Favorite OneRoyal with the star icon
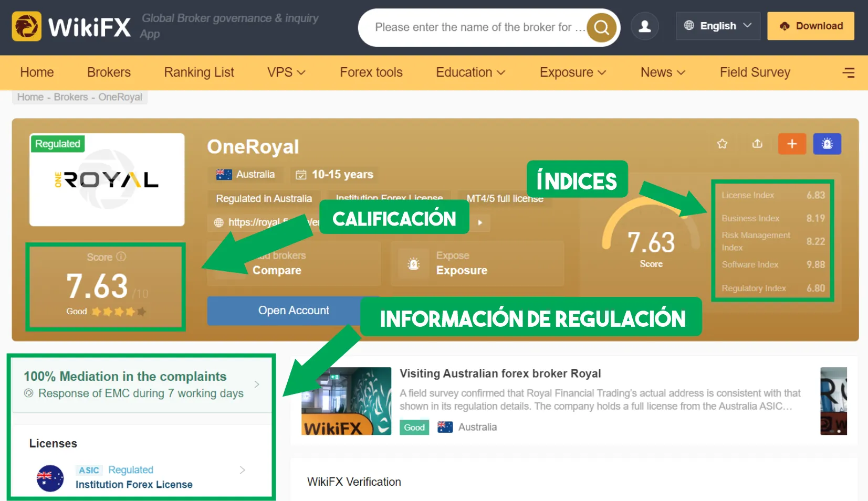Screen dimensions: 868x501 pos(722,144)
